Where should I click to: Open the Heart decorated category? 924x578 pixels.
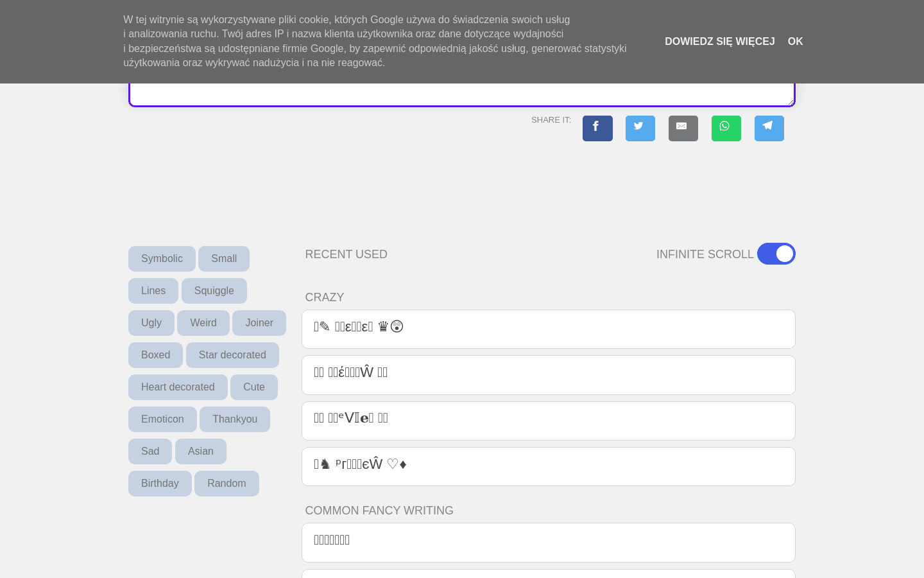coord(178,387)
